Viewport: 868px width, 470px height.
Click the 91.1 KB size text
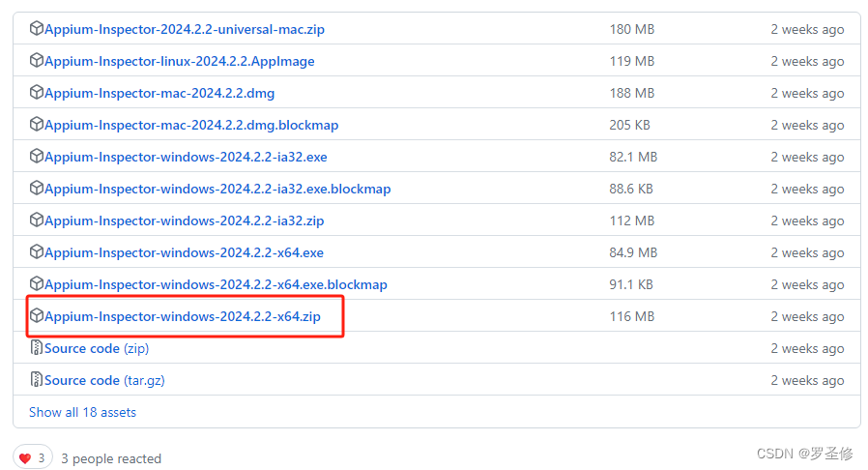[631, 285]
